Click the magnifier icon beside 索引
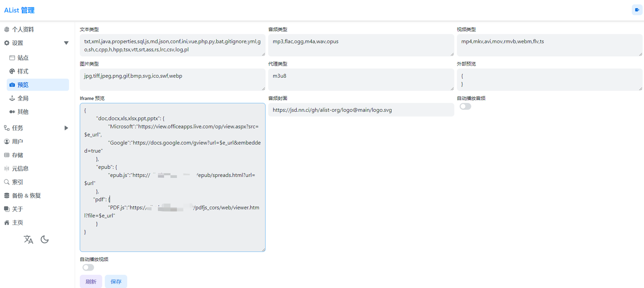 tap(7, 182)
